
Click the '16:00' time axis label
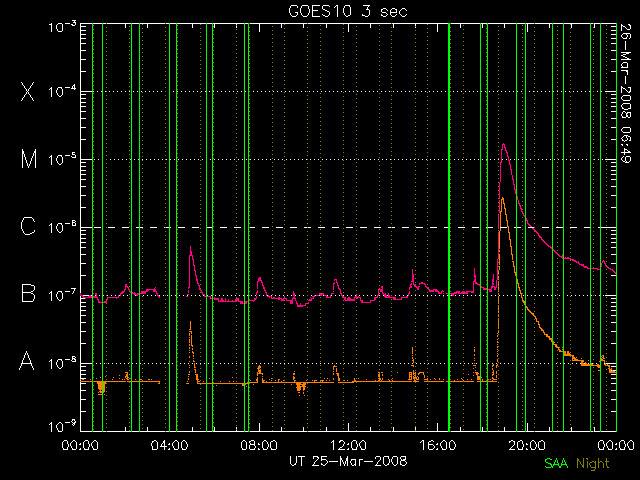[438, 445]
